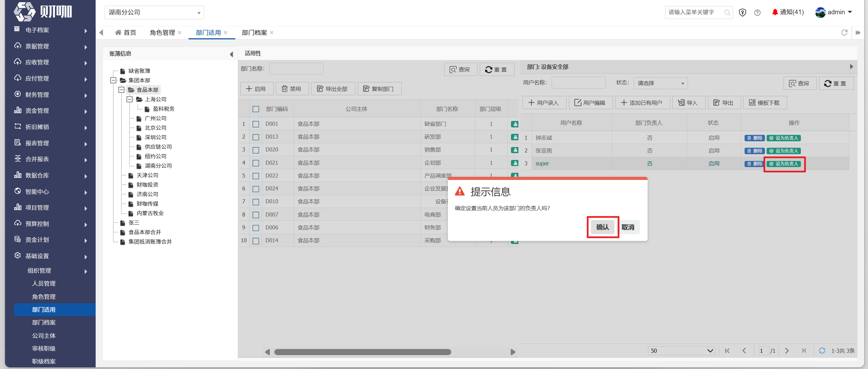Click green user icon for D001 row
Image resolution: width=868 pixels, height=369 pixels.
tap(514, 124)
